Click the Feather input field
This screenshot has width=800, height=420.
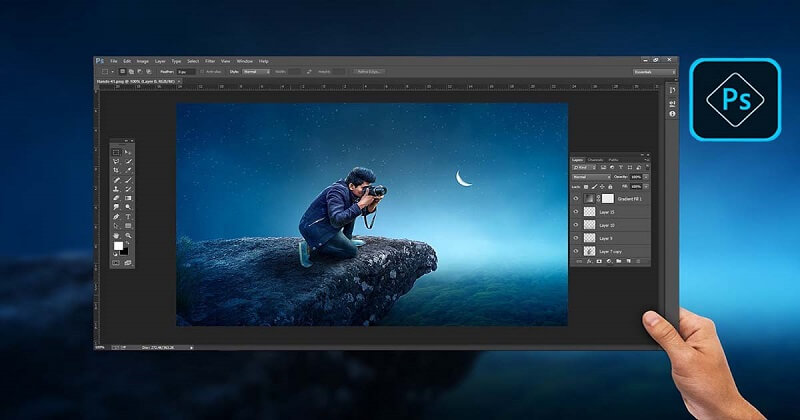coord(186,72)
